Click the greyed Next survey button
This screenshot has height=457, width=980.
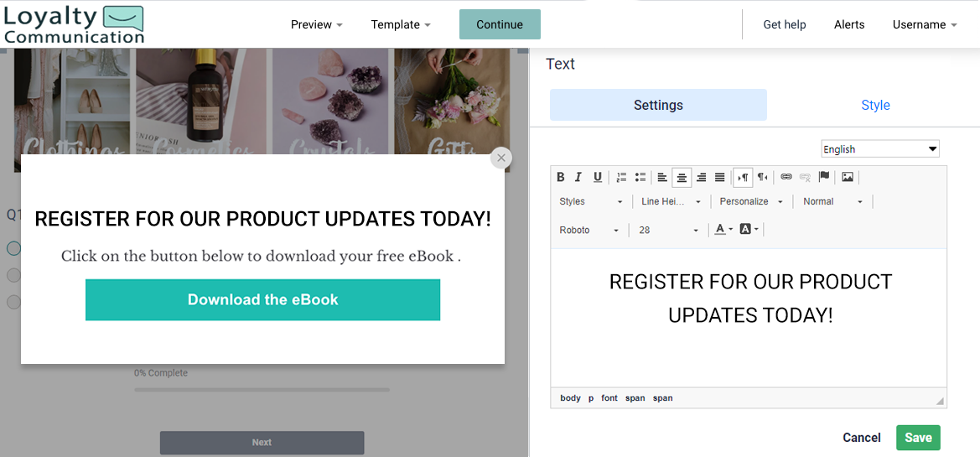click(x=262, y=443)
